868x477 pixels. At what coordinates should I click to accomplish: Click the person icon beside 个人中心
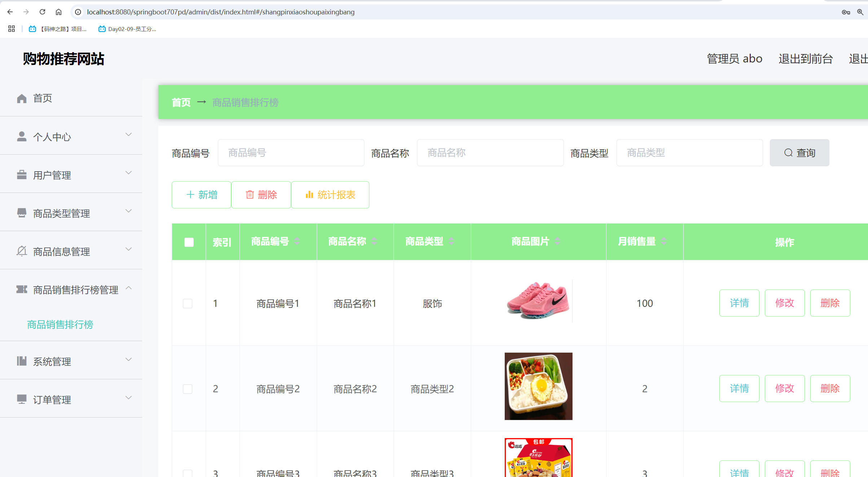21,136
